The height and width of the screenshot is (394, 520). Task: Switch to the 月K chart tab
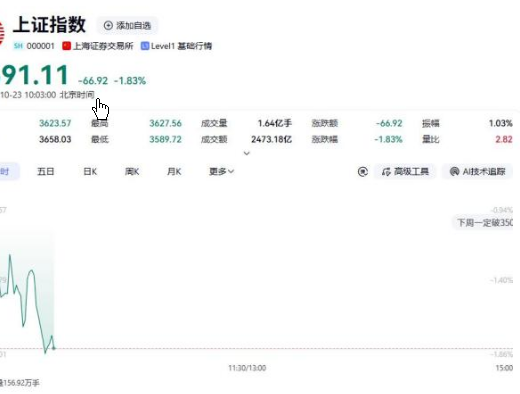pos(174,172)
